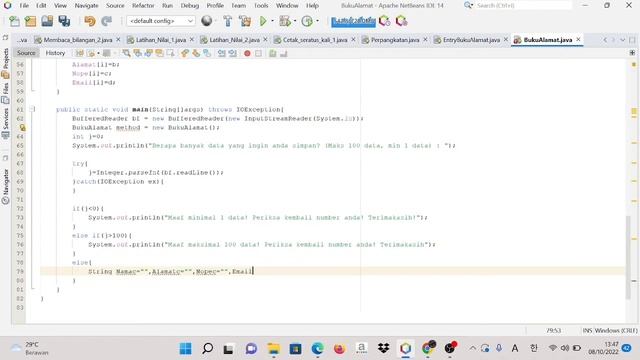
Task: Click the Open Project toolbar icon
Action: 47,21
